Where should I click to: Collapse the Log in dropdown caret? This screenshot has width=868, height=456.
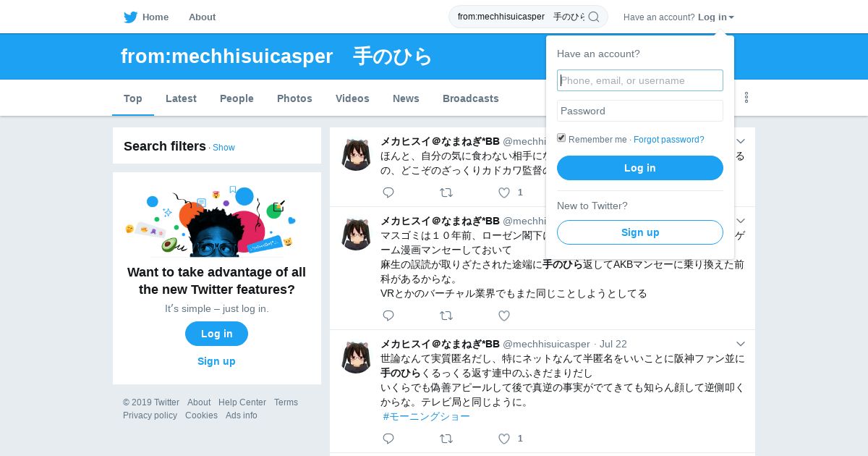[731, 17]
